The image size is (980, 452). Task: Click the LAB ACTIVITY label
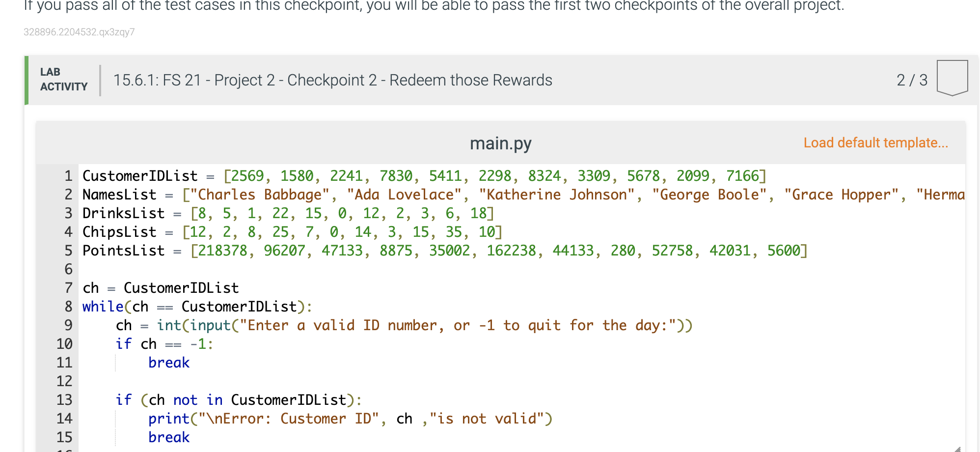tap(63, 79)
